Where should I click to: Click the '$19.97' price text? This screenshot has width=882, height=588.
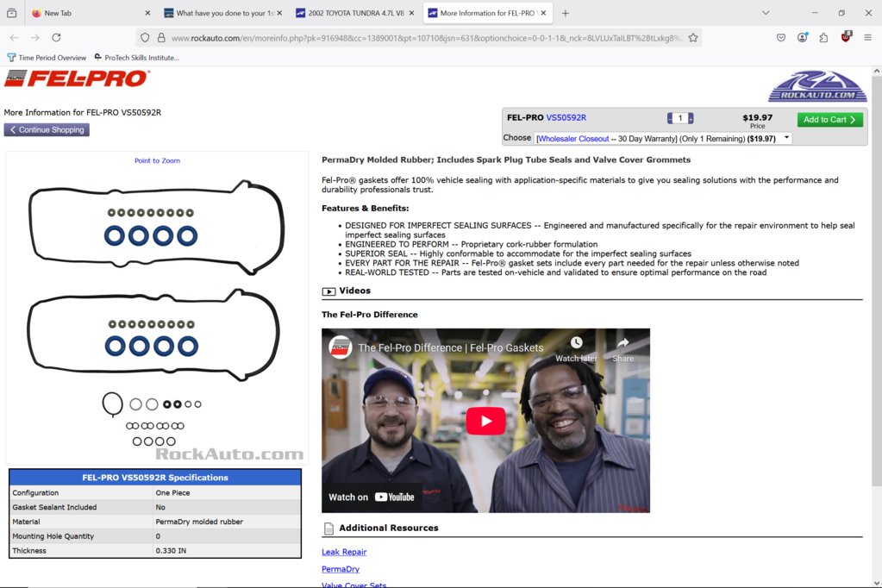tap(757, 117)
